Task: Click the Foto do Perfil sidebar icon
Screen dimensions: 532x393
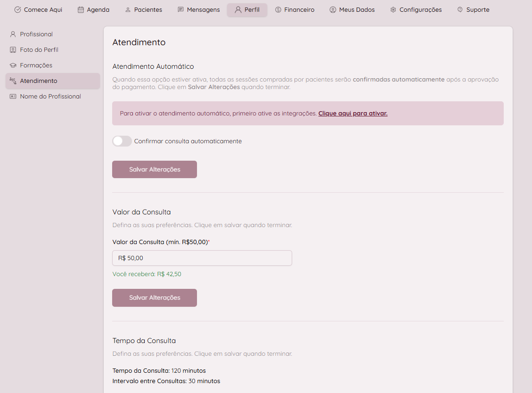Action: 13,50
